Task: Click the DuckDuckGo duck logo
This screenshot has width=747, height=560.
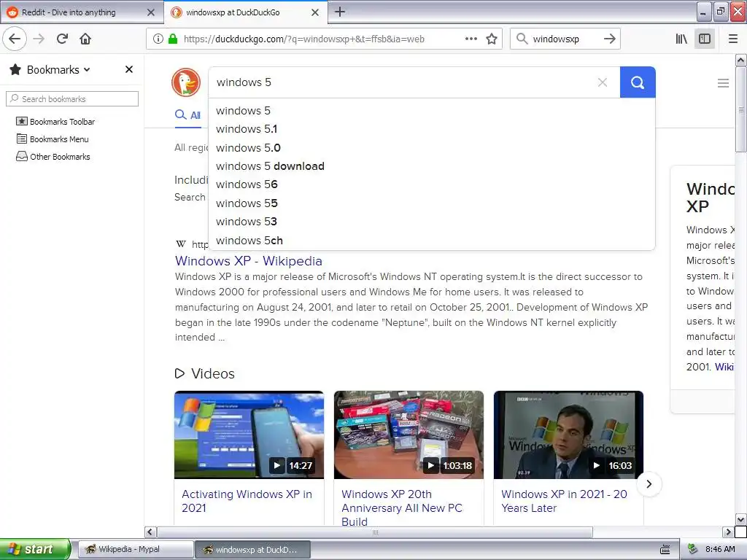Action: [x=186, y=82]
